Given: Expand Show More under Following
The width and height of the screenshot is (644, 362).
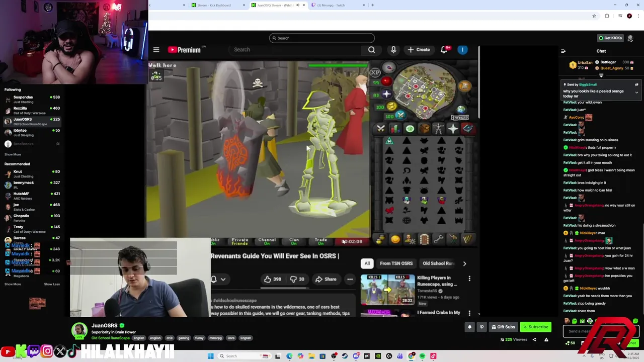Looking at the screenshot, I should [x=13, y=154].
